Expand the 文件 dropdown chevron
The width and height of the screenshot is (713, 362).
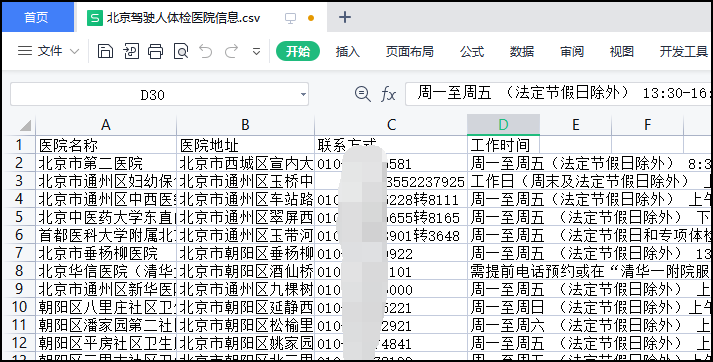point(75,51)
